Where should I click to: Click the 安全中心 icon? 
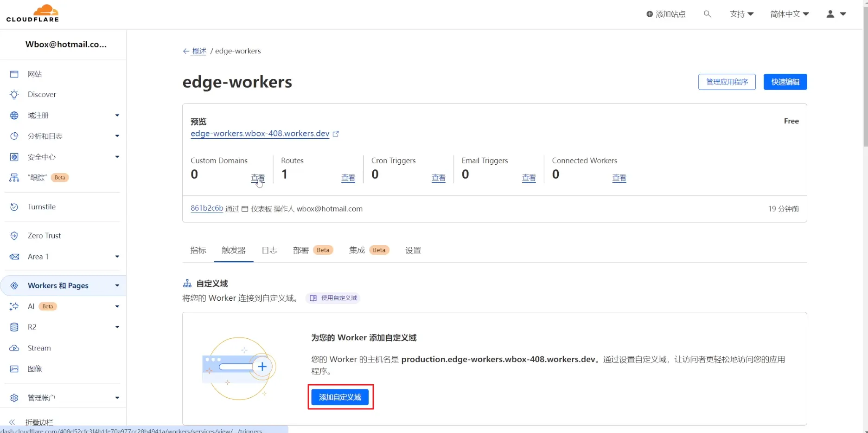pos(14,157)
